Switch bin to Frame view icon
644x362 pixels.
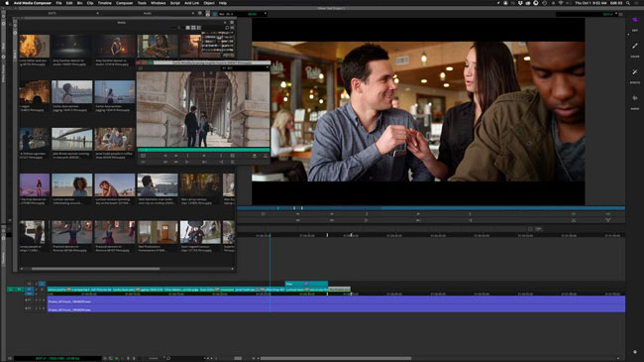click(x=193, y=28)
